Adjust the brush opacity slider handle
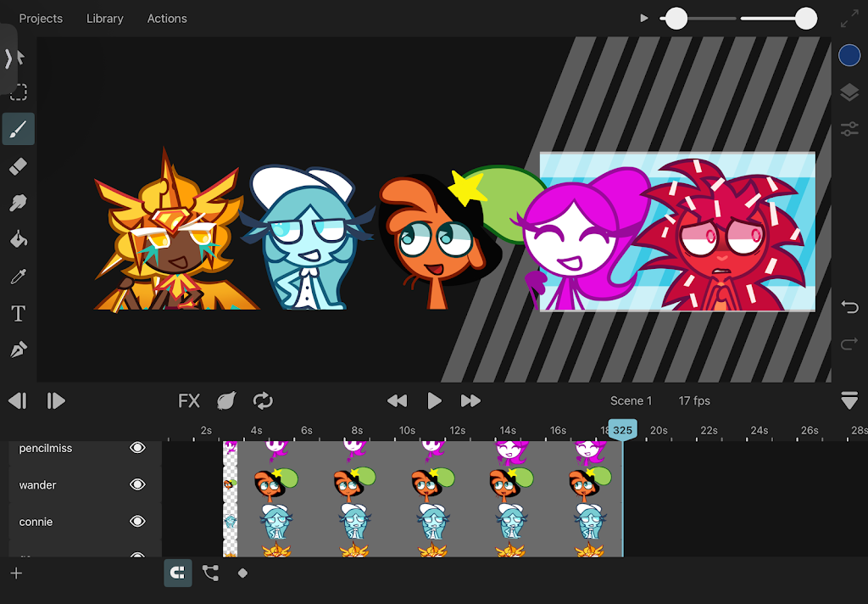The width and height of the screenshot is (868, 604). [806, 19]
